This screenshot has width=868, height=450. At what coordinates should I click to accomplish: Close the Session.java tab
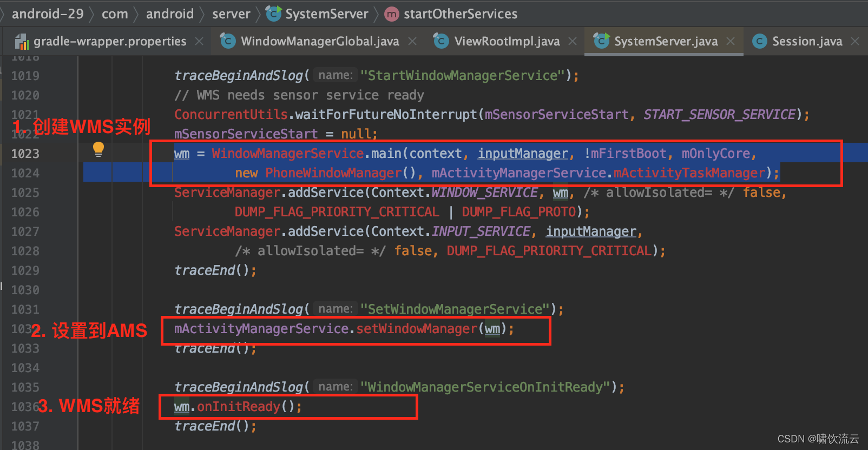[x=855, y=41]
